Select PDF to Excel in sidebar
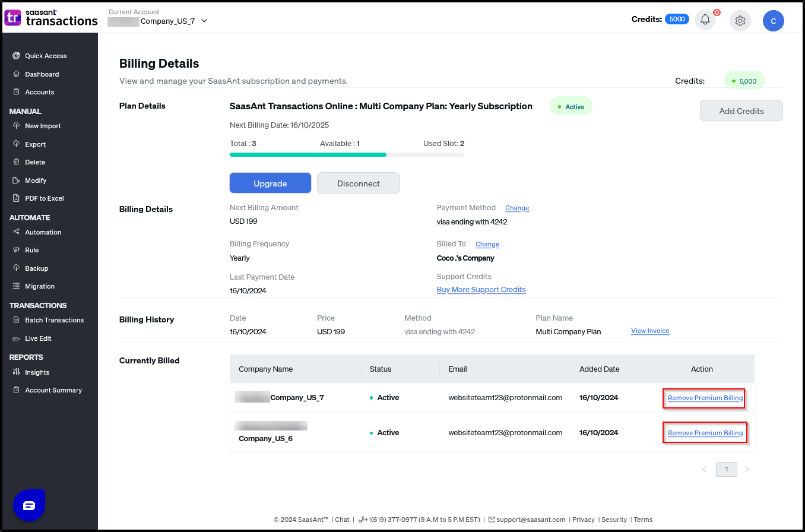The height and width of the screenshot is (532, 805). 44,198
